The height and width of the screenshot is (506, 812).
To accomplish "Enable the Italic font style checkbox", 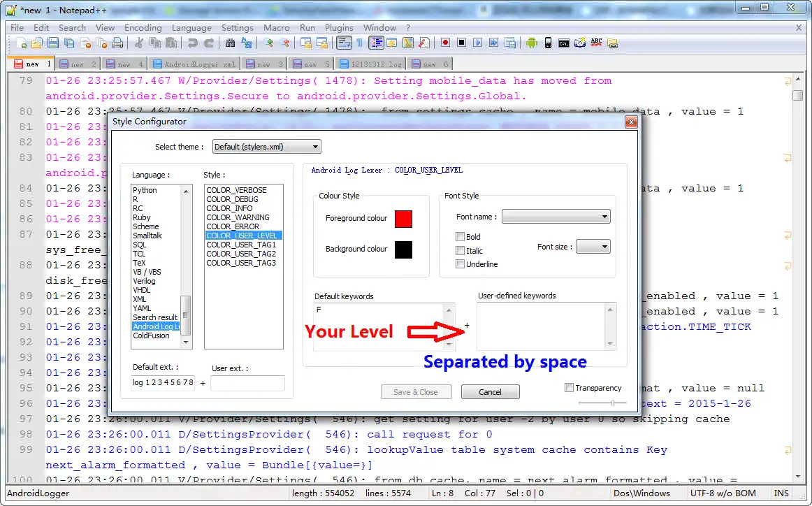I will [460, 251].
